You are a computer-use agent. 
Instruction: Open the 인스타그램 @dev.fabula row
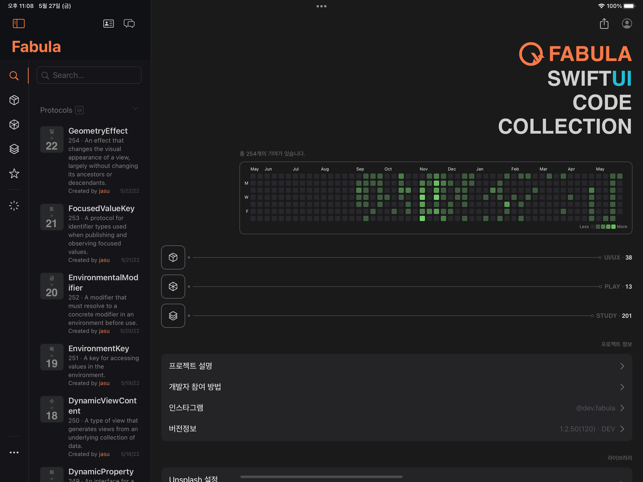point(396,408)
